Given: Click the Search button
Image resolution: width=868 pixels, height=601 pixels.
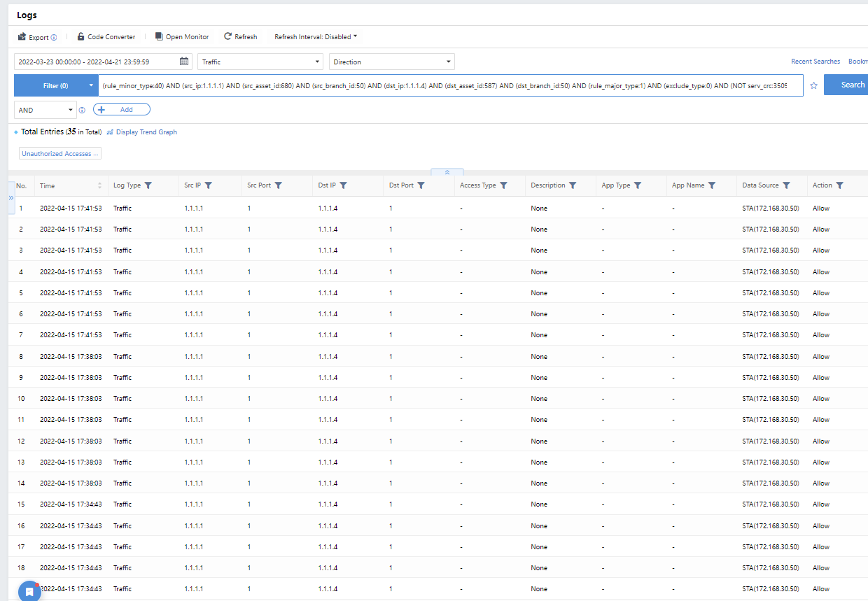Looking at the screenshot, I should (x=851, y=85).
